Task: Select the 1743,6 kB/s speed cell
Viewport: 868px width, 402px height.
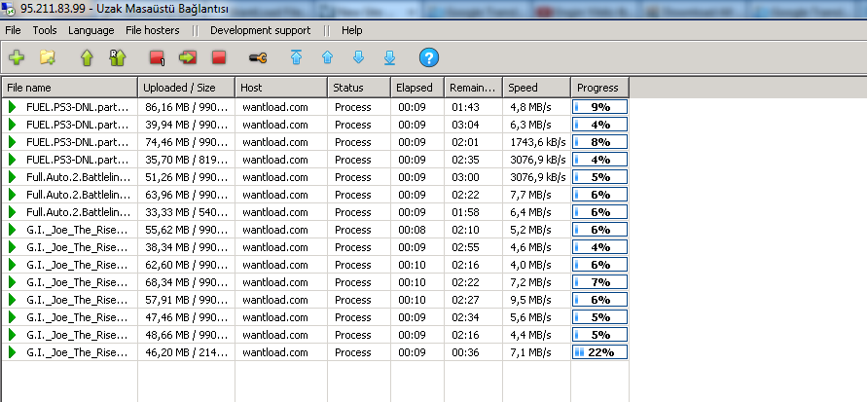Action: pyautogui.click(x=537, y=142)
